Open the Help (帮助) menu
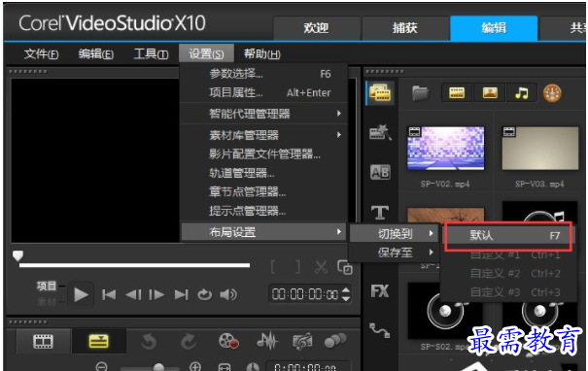This screenshot has height=371, width=588. tap(261, 54)
